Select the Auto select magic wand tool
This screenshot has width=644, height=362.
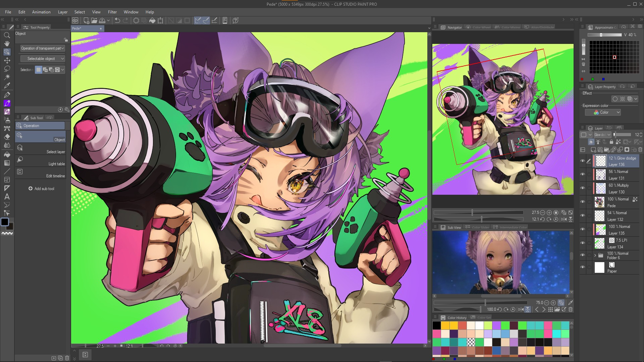(7, 77)
